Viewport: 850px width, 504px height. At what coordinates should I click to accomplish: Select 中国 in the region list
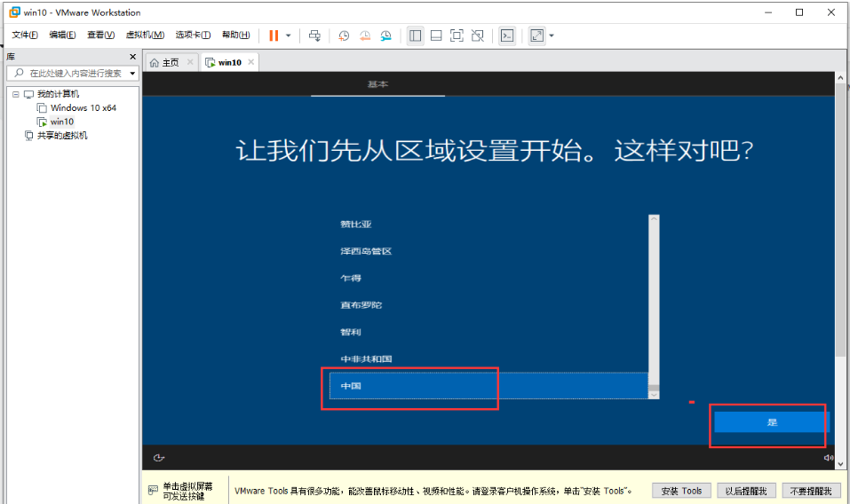[x=489, y=386]
